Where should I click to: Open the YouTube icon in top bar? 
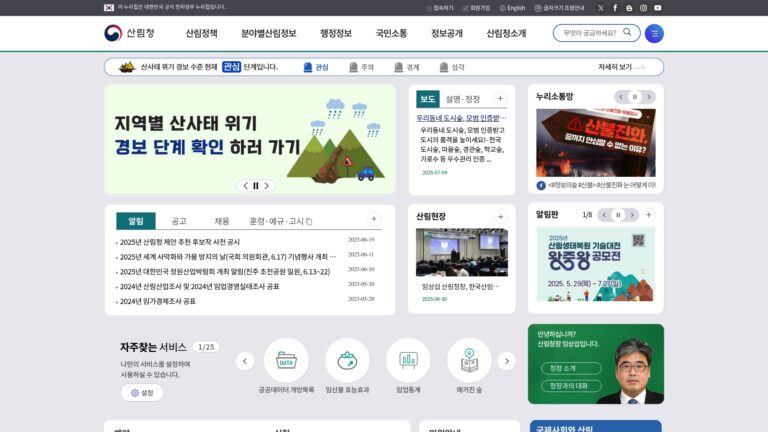[657, 8]
